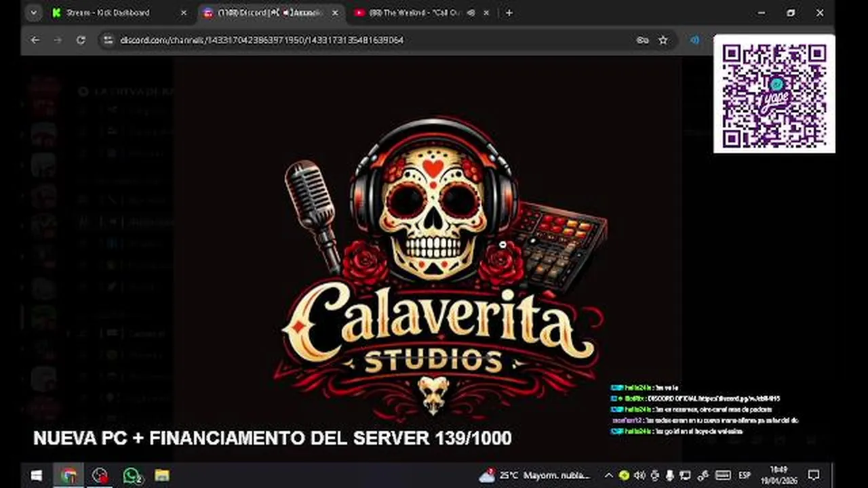Open the password key icon in address bar

point(642,40)
